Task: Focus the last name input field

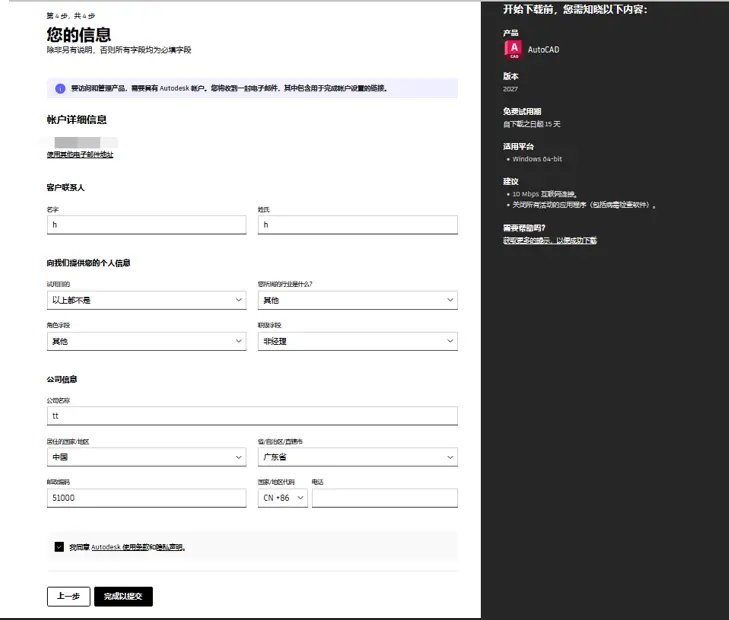Action: pyautogui.click(x=358, y=224)
